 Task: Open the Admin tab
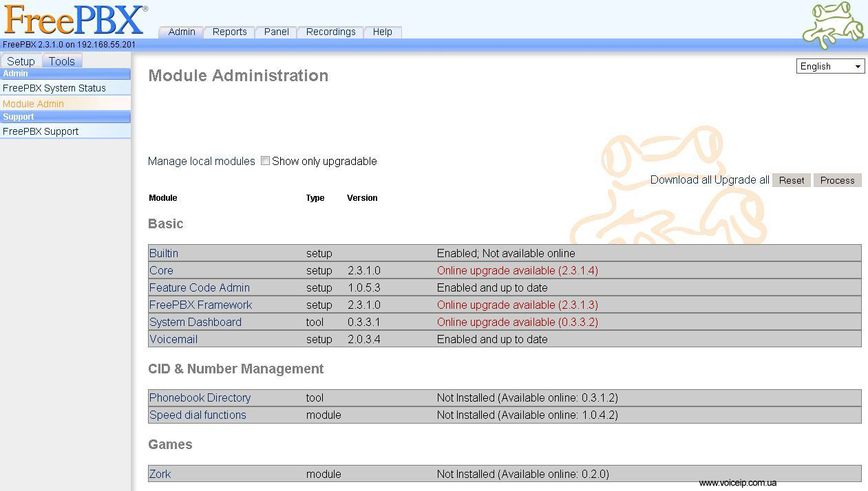[x=182, y=32]
